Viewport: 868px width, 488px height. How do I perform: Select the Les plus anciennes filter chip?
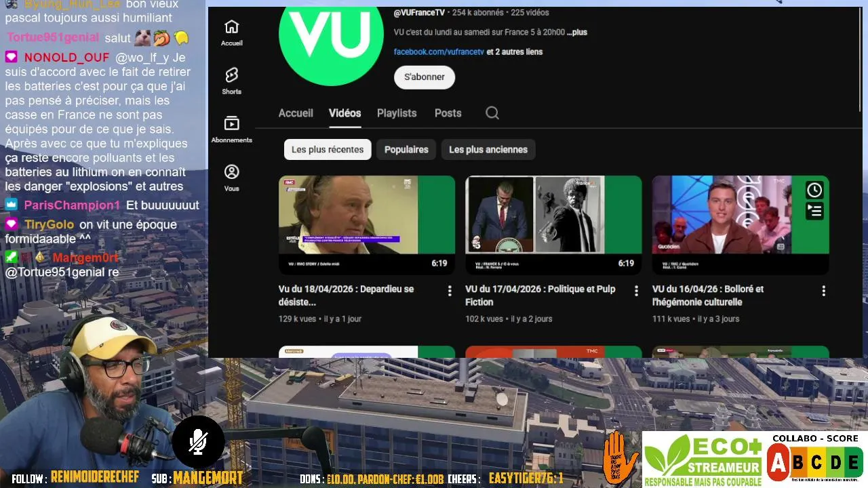488,150
